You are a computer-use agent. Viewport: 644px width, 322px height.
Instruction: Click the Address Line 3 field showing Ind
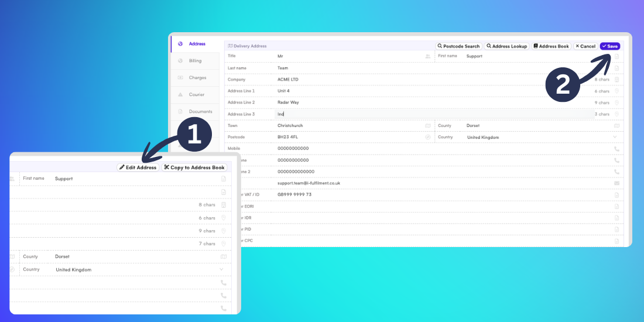tap(434, 114)
